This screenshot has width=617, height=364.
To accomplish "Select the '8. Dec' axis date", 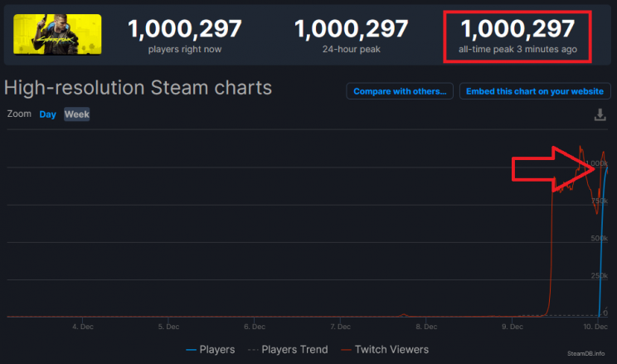I will (425, 327).
